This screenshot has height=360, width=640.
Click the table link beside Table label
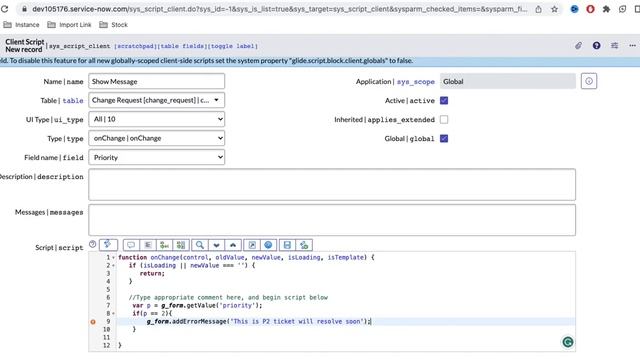[x=73, y=100]
